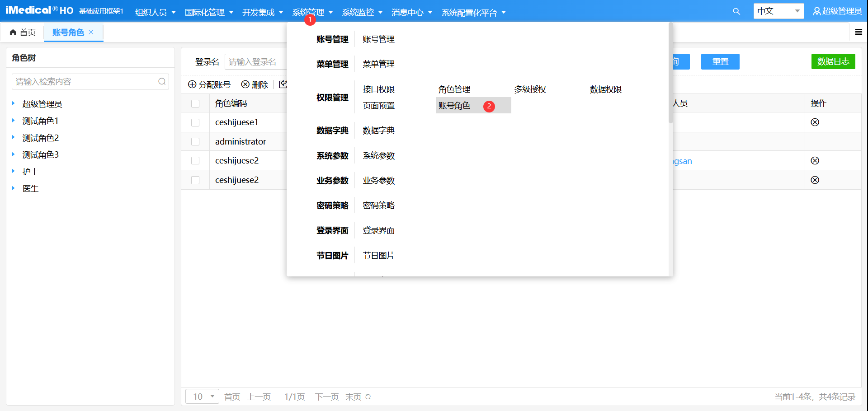Click the search icon in role tree box

tap(162, 82)
